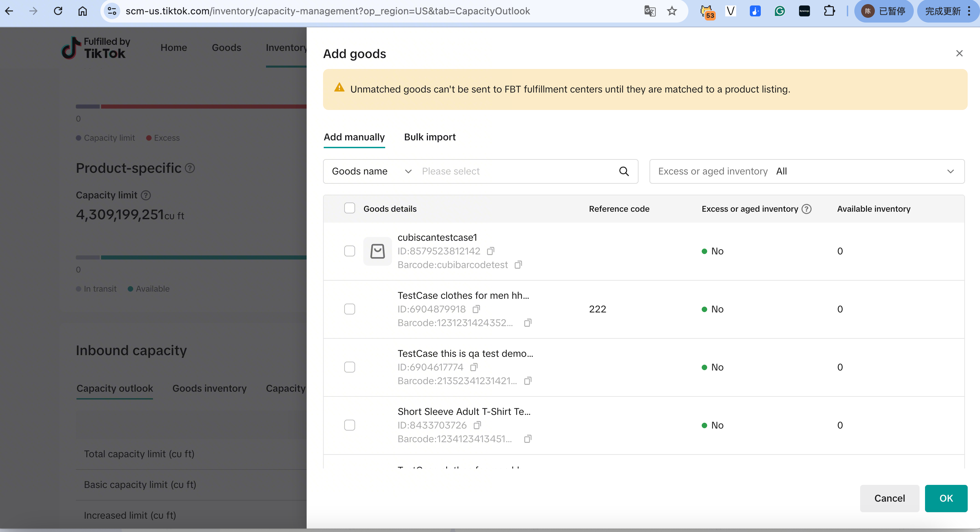Click cubiscantestcase1 product image placeholder

point(377,251)
